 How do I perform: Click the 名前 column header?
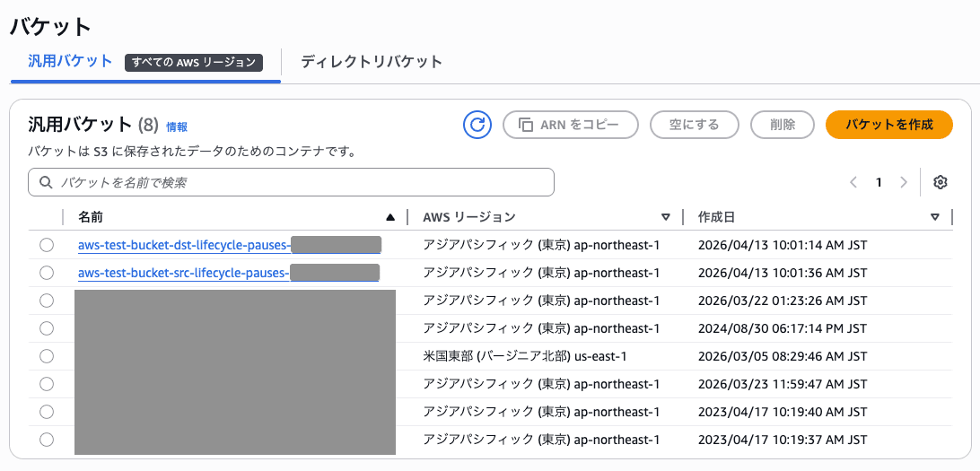point(91,217)
